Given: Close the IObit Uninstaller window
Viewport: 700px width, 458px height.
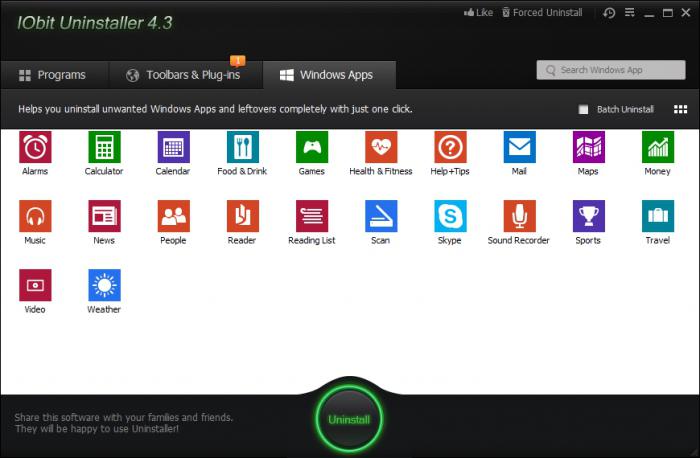Looking at the screenshot, I should (686, 12).
